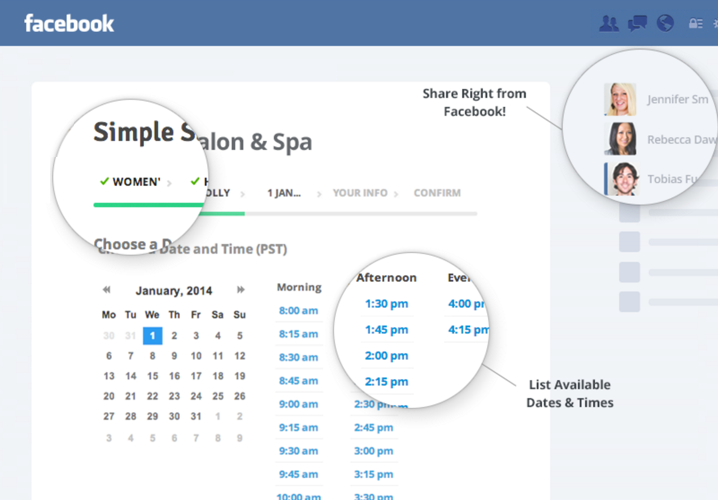Go to previous month in calendar

click(106, 290)
